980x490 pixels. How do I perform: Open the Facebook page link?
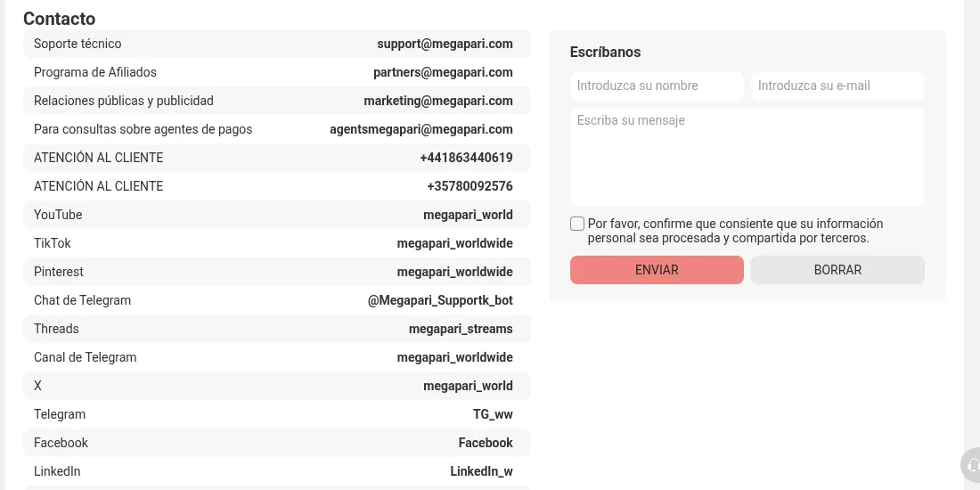486,443
